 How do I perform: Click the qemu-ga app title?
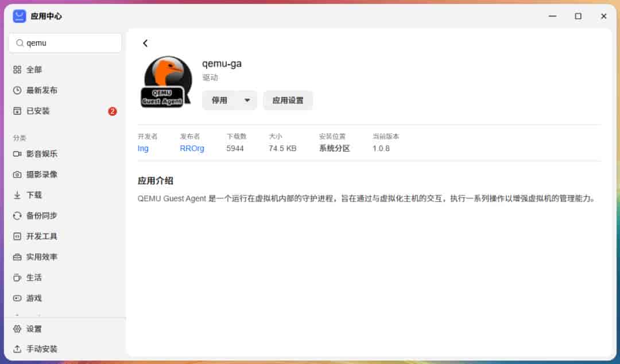click(222, 64)
